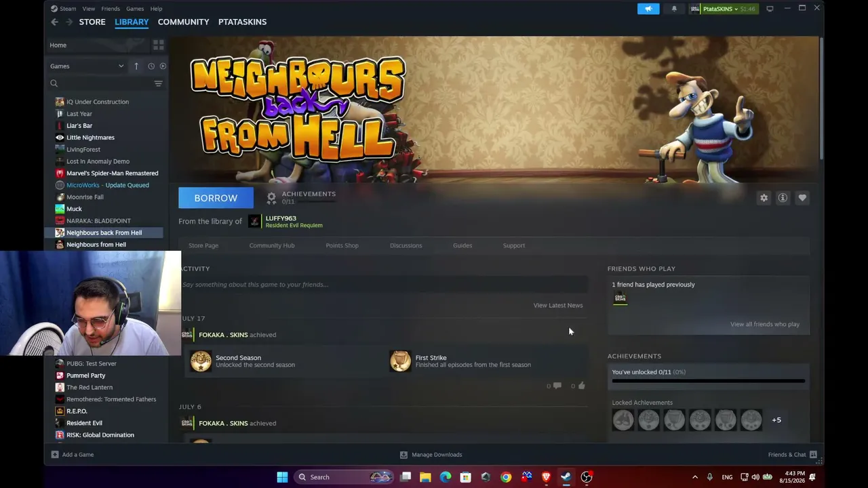
Task: Go back with the left arrow button
Action: click(54, 22)
